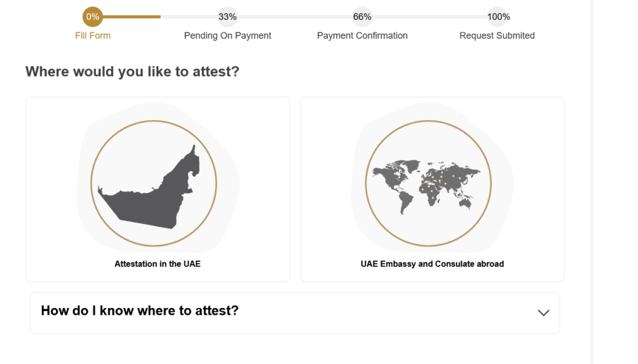The height and width of the screenshot is (364, 638).
Task: Click the "Where would you like to attest?" heading
Action: tap(132, 72)
